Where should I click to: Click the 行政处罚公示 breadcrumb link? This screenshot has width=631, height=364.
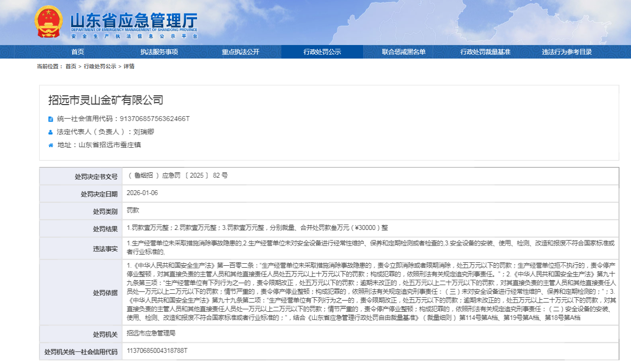pyautogui.click(x=100, y=66)
